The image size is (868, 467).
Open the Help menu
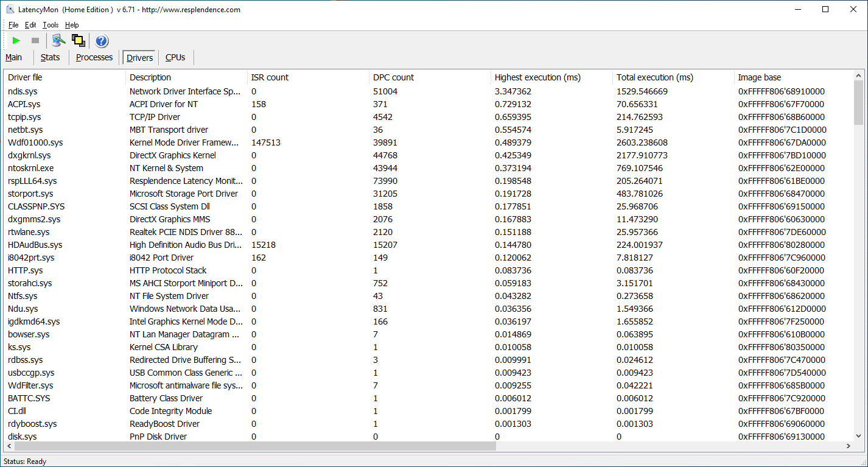pos(72,25)
